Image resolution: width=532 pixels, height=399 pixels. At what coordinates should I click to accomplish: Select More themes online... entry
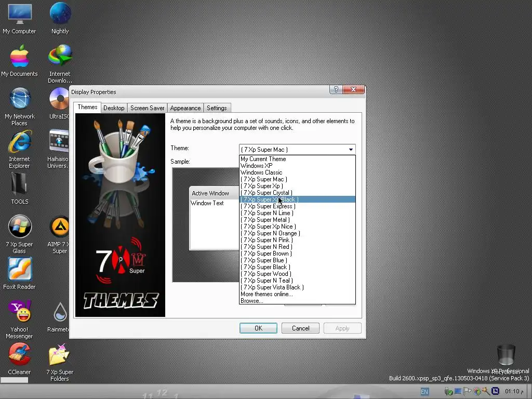297,294
